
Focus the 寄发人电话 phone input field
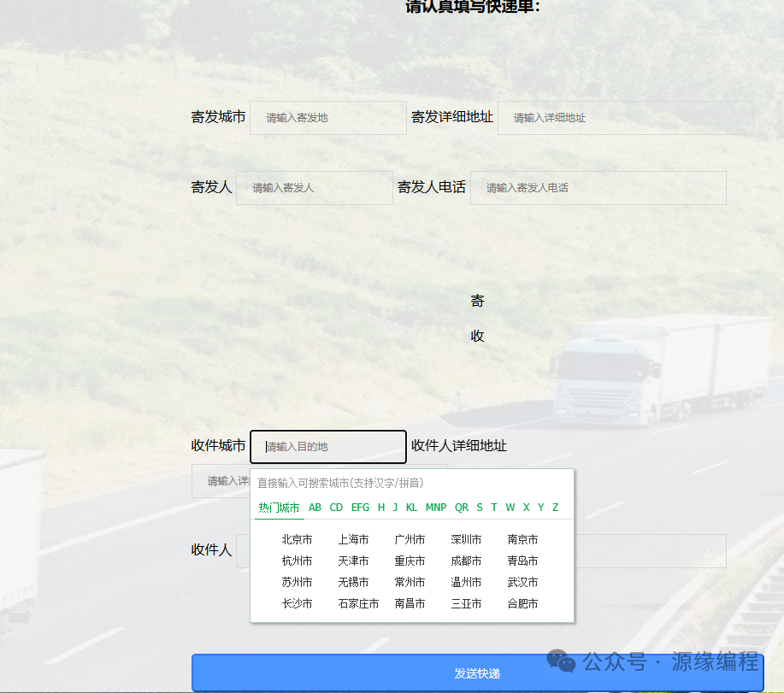tap(598, 188)
